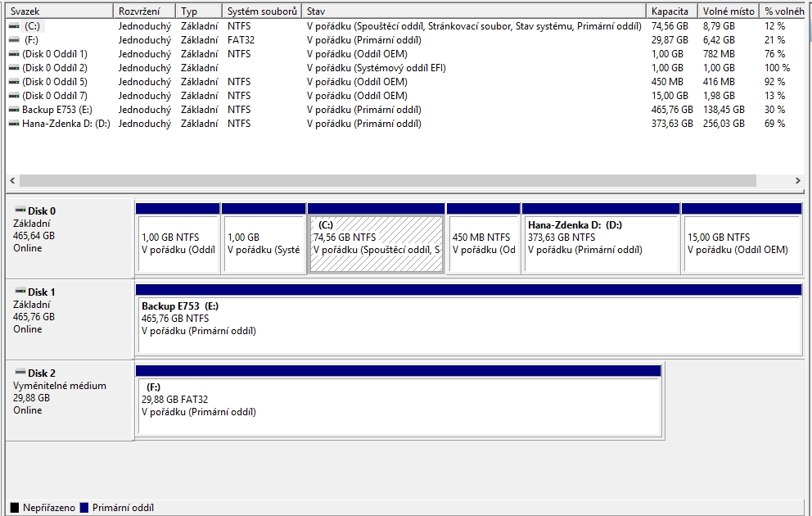Sort by the Volné místo column header
Image resolution: width=812 pixels, height=516 pixels.
coord(729,11)
